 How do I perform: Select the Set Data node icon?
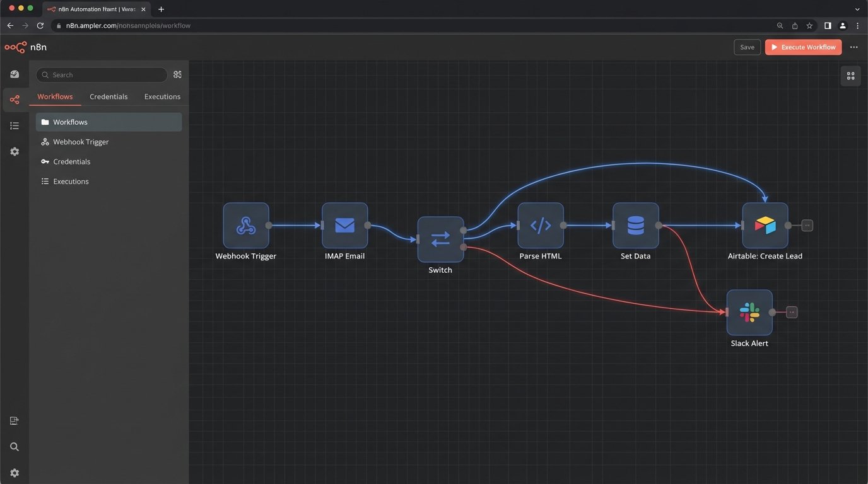[x=635, y=225]
